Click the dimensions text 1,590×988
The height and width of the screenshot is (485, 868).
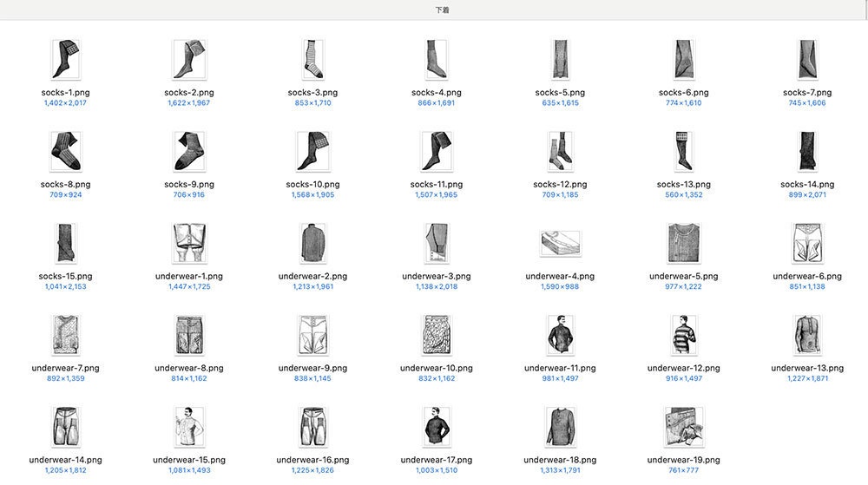pyautogui.click(x=560, y=286)
